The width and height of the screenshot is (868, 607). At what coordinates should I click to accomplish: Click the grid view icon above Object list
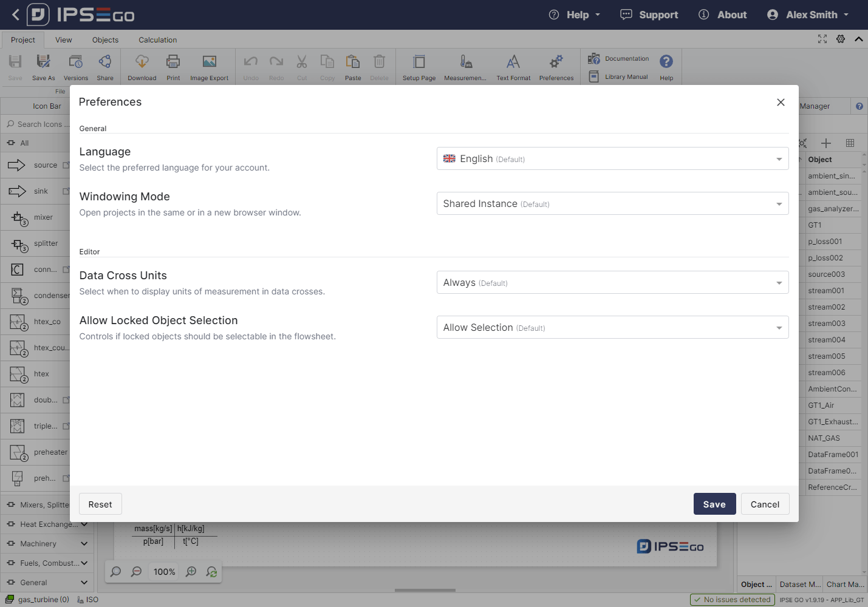point(850,143)
